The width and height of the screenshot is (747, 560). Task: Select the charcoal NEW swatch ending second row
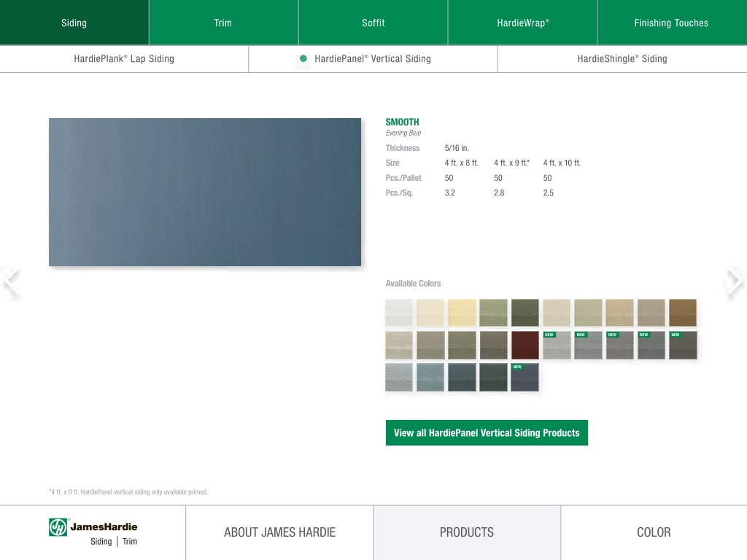(683, 345)
